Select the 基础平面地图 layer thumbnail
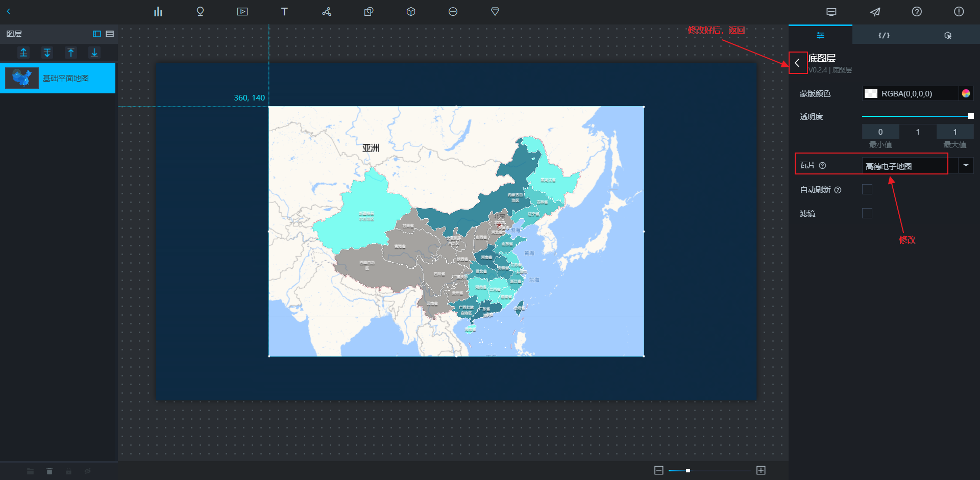Image resolution: width=980 pixels, height=480 pixels. point(22,78)
